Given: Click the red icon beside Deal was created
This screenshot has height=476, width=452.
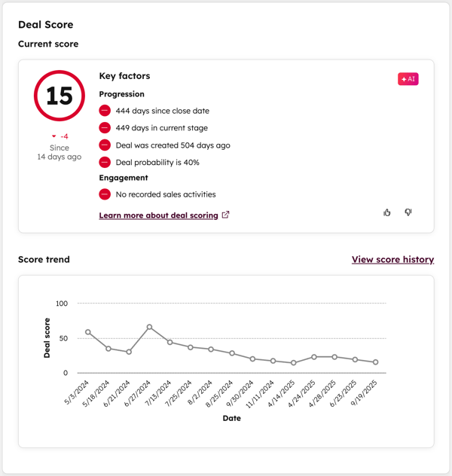Looking at the screenshot, I should [x=105, y=145].
